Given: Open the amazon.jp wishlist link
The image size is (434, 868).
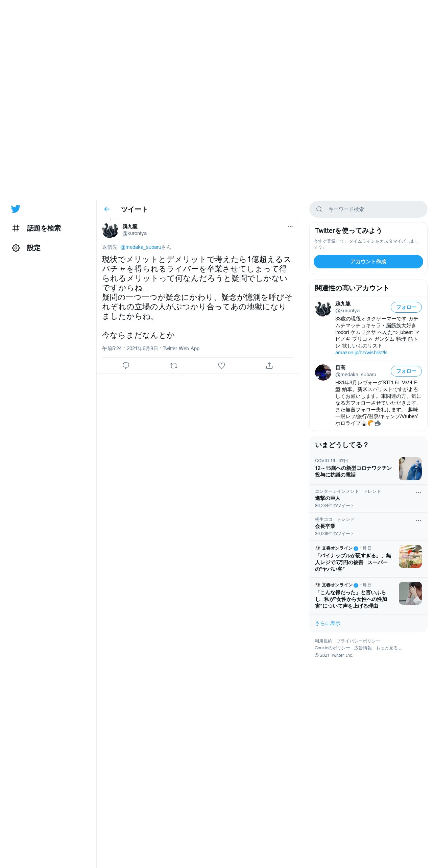Looking at the screenshot, I should click(x=363, y=353).
